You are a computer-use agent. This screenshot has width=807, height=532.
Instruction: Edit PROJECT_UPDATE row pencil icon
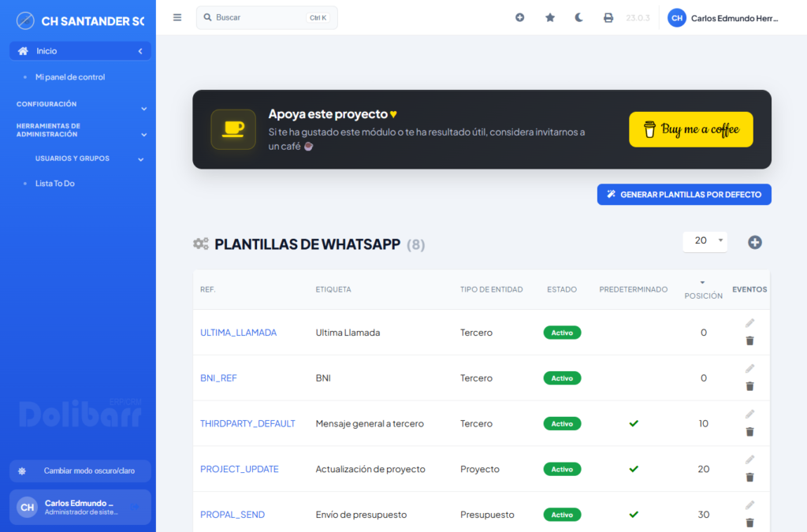pyautogui.click(x=750, y=459)
